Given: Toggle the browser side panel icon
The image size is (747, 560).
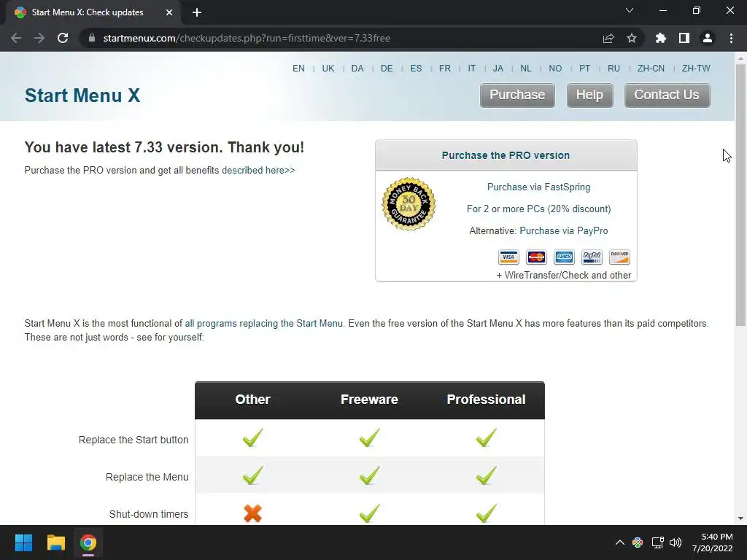Looking at the screenshot, I should (684, 38).
